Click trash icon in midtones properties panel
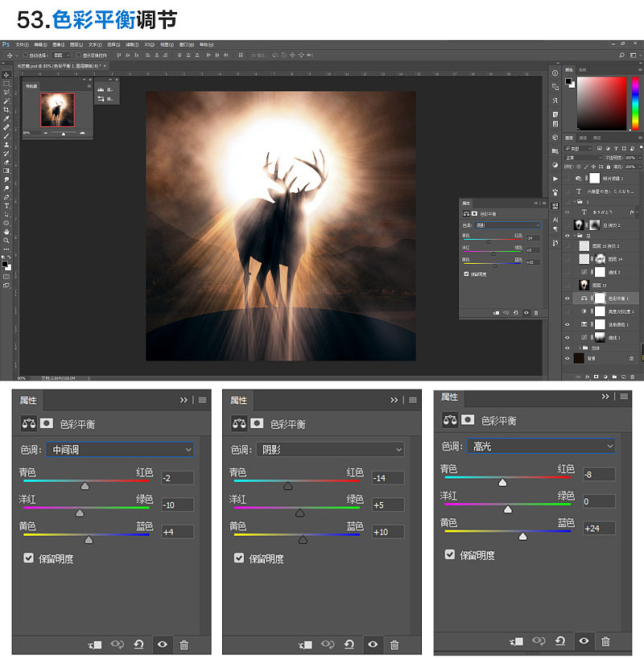The width and height of the screenshot is (644, 659). 184,645
